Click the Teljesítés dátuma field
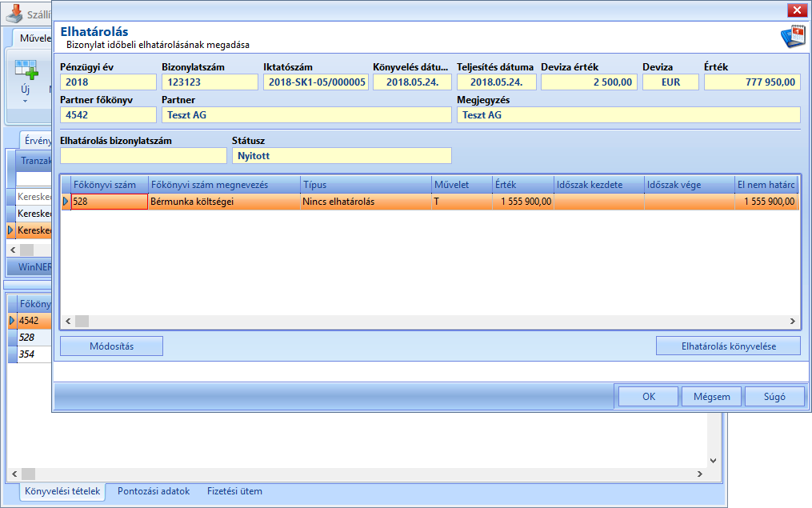Image resolution: width=812 pixels, height=508 pixels. click(x=497, y=82)
